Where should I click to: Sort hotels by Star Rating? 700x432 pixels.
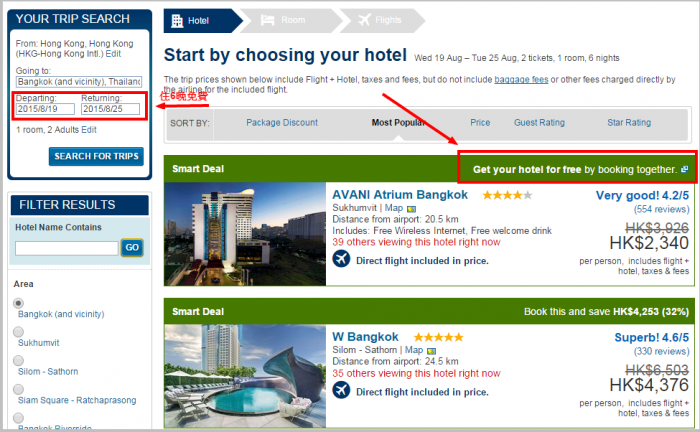point(629,122)
